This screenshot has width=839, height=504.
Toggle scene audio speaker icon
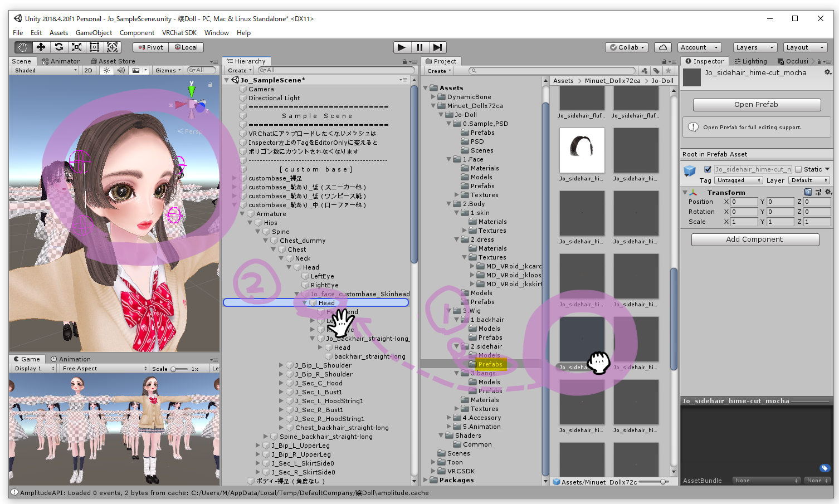(x=121, y=71)
